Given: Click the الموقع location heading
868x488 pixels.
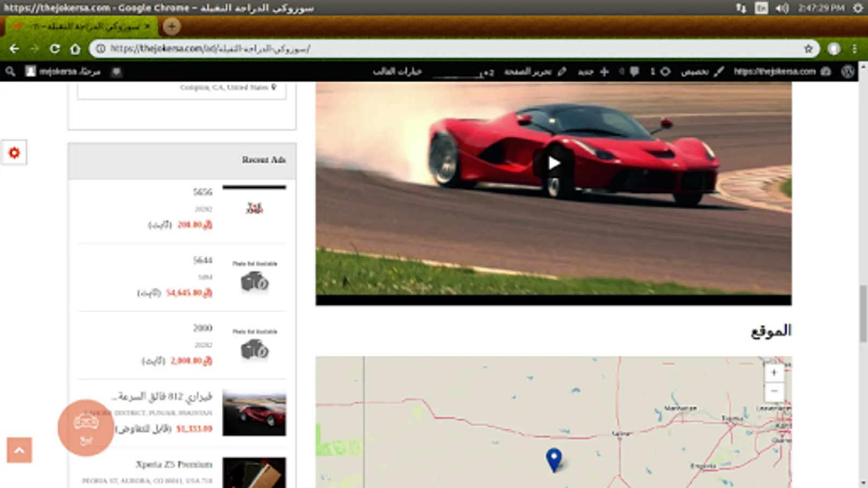Looking at the screenshot, I should (771, 331).
